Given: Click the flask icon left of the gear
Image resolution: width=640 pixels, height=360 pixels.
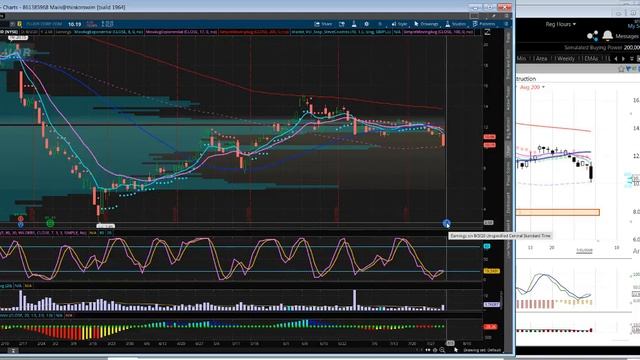Looking at the screenshot, I should 354,24.
